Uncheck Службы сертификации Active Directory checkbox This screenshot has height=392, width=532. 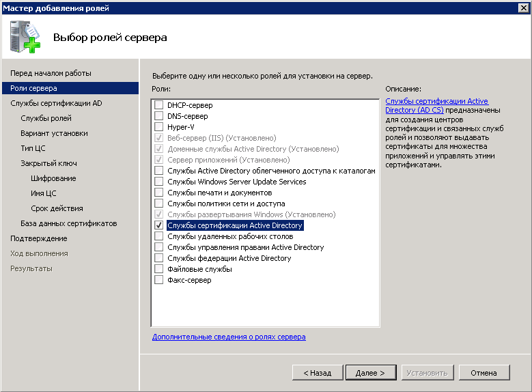tap(158, 225)
